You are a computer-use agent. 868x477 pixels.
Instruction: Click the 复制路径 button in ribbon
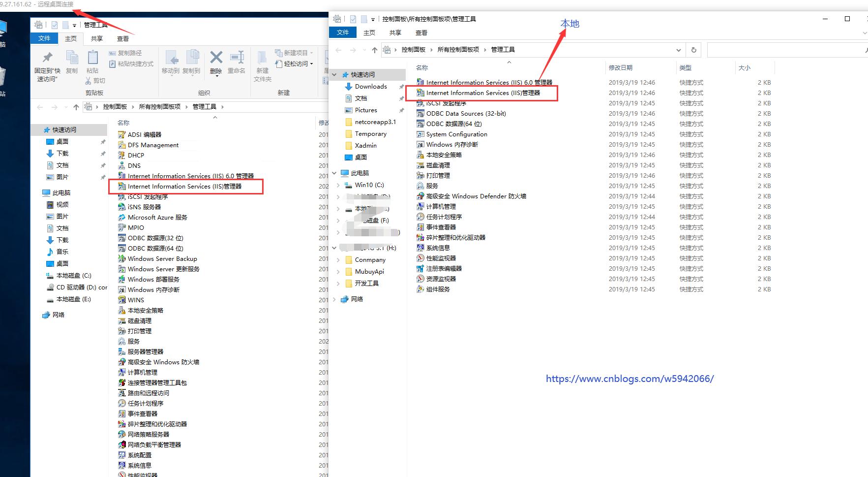(x=125, y=53)
